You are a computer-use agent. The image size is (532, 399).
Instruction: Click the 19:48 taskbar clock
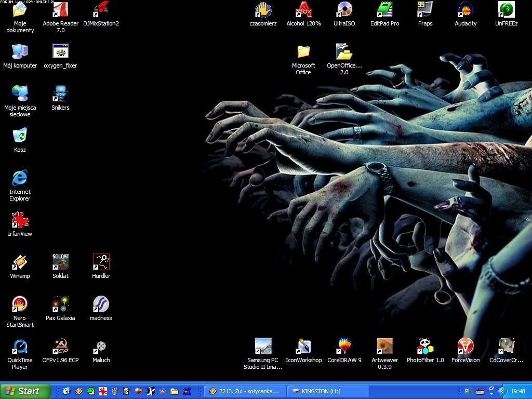click(518, 391)
